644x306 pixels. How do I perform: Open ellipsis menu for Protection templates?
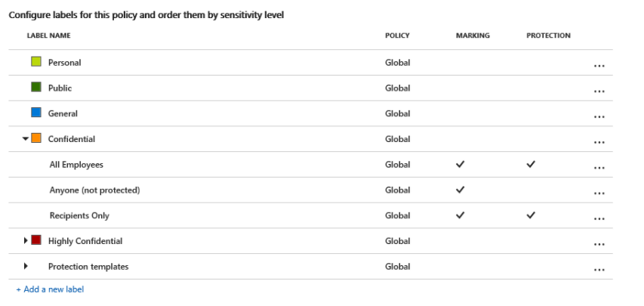click(x=599, y=270)
